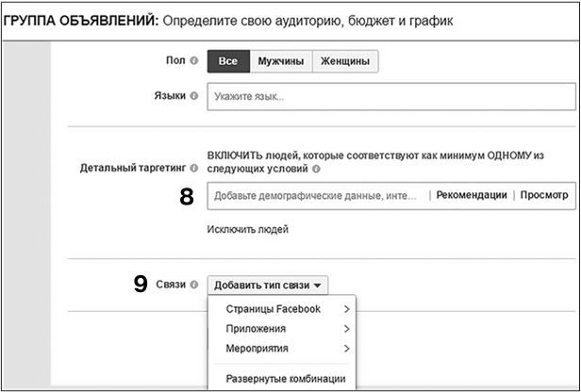The width and height of the screenshot is (581, 392).
Task: Select Страницы Facebook menu entry
Action: (x=274, y=309)
